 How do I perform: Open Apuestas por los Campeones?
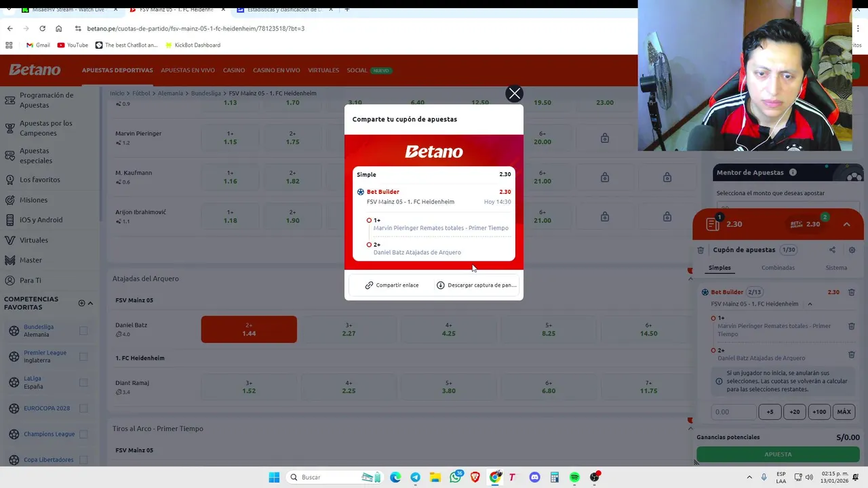(46, 128)
